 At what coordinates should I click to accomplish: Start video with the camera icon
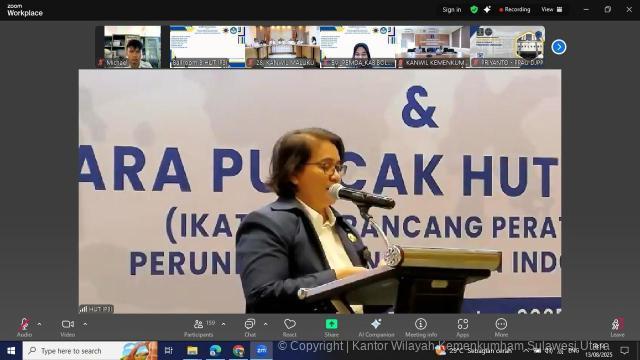point(68,324)
